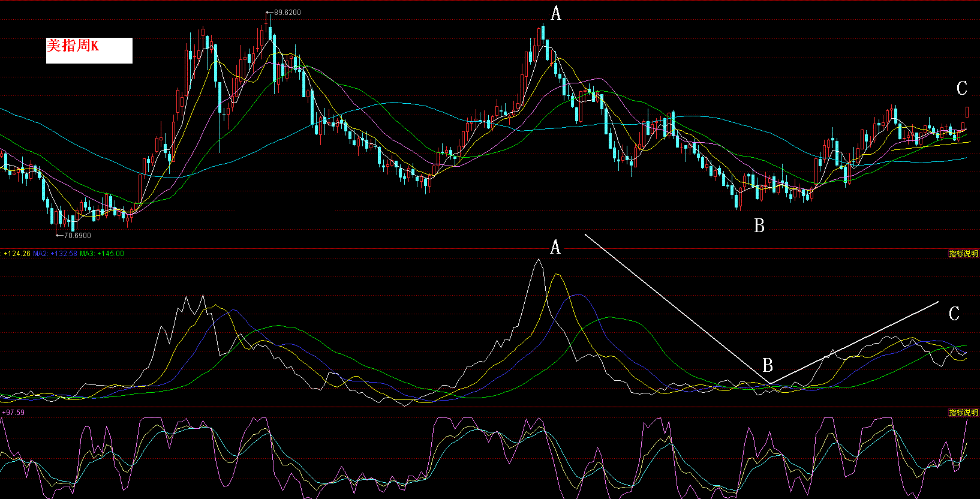Select label A in the middle indicator panel
Screen dimensions: 980x499
[x=555, y=247]
